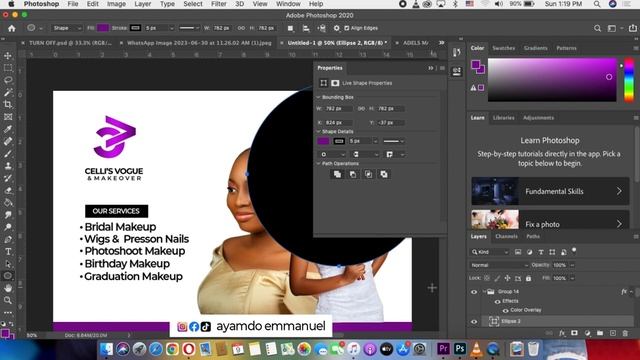Screen dimensions: 640x360
Task: Select the Frame tool
Action: pyautogui.click(x=8, y=117)
